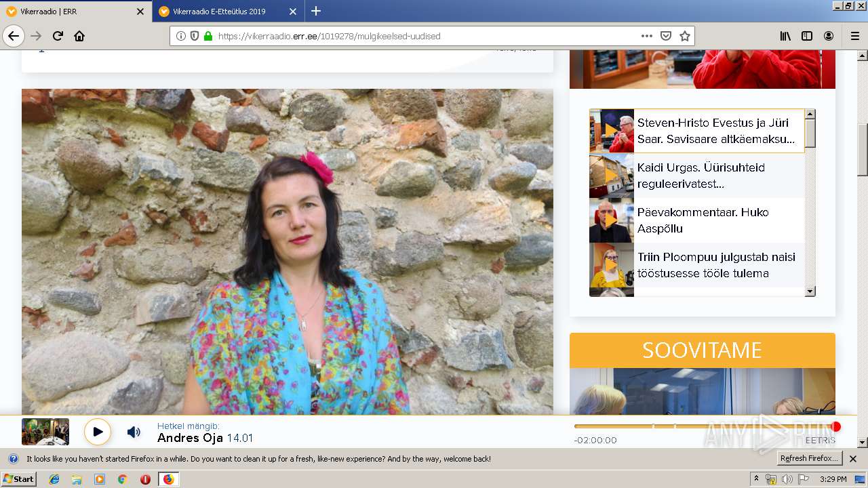Close the Vikerraadio E-Etteütlus 2019 tab
This screenshot has width=868, height=488.
(x=293, y=12)
